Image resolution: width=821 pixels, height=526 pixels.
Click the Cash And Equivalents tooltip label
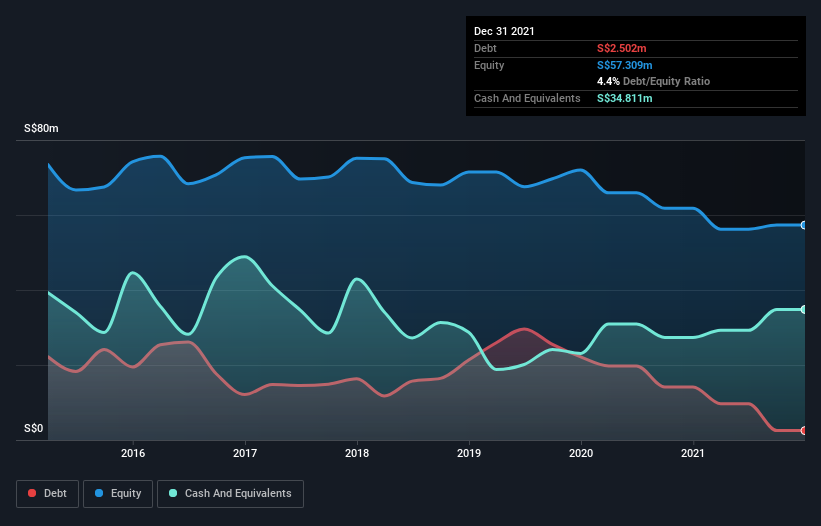527,98
